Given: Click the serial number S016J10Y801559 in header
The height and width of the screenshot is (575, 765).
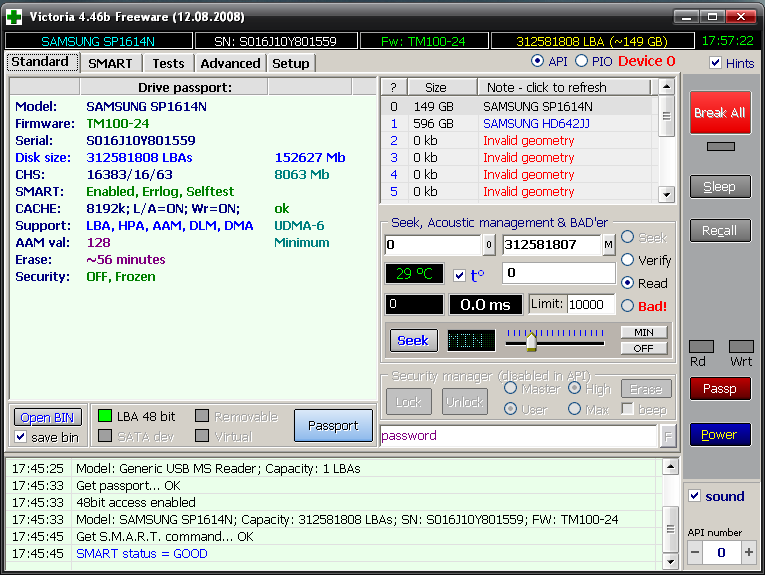Looking at the screenshot, I should pyautogui.click(x=276, y=41).
